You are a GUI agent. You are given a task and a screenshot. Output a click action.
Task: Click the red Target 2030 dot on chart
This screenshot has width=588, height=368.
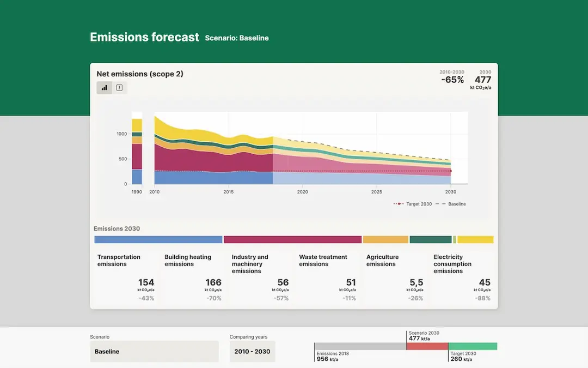(x=450, y=171)
